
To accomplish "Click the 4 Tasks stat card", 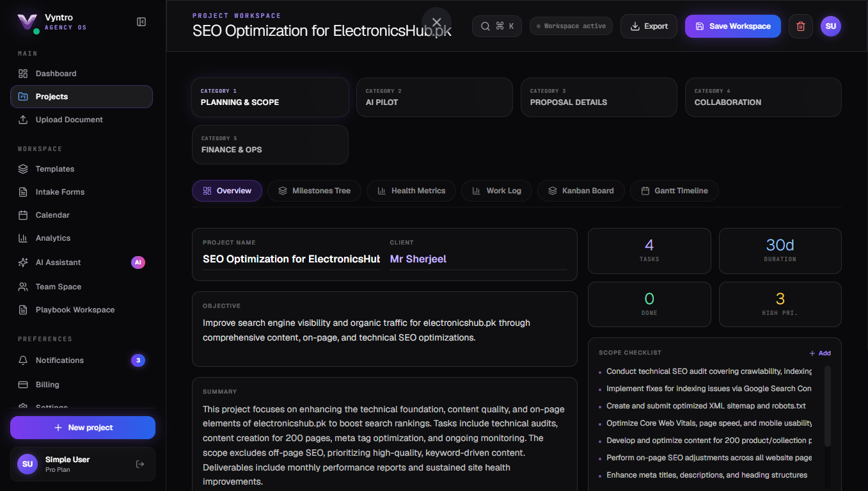I will click(649, 251).
